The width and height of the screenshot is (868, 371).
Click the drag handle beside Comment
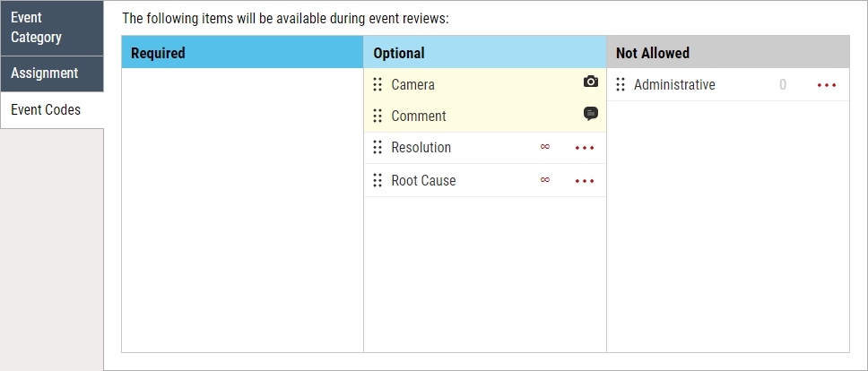[x=378, y=116]
